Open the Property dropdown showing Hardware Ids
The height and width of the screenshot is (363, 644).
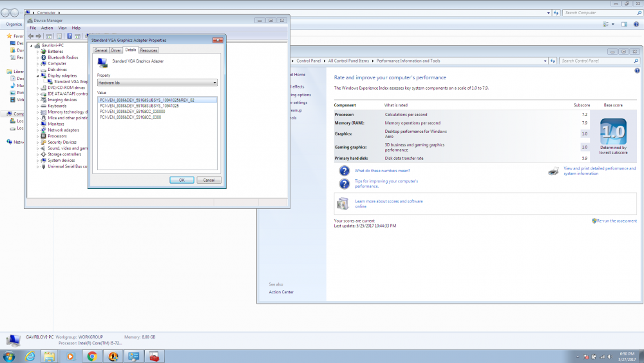pos(157,83)
